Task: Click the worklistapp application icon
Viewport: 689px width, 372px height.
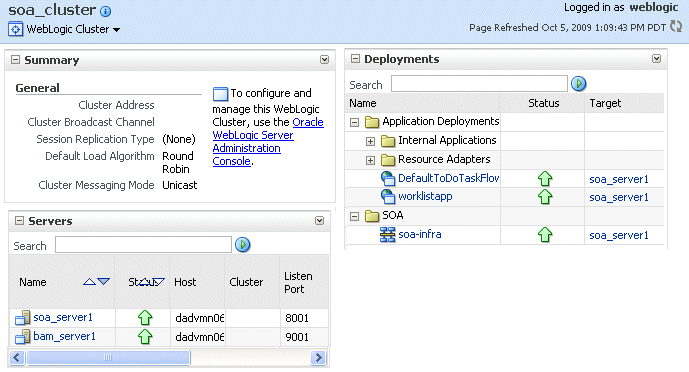Action: click(x=388, y=197)
